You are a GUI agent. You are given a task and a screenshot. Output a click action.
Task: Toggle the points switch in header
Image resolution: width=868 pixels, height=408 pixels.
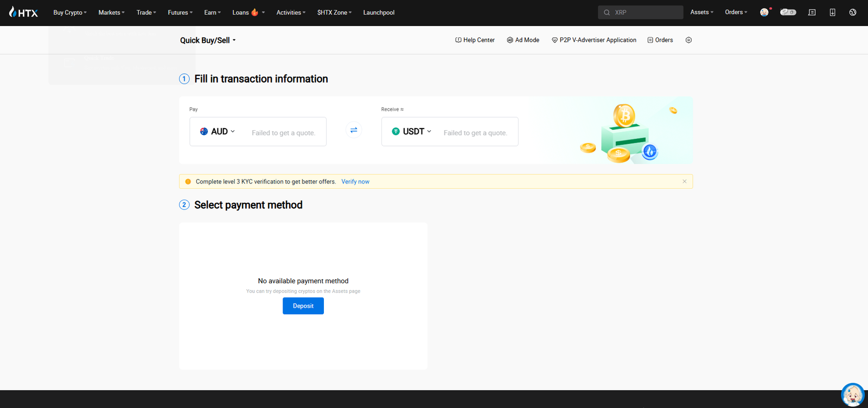[788, 12]
